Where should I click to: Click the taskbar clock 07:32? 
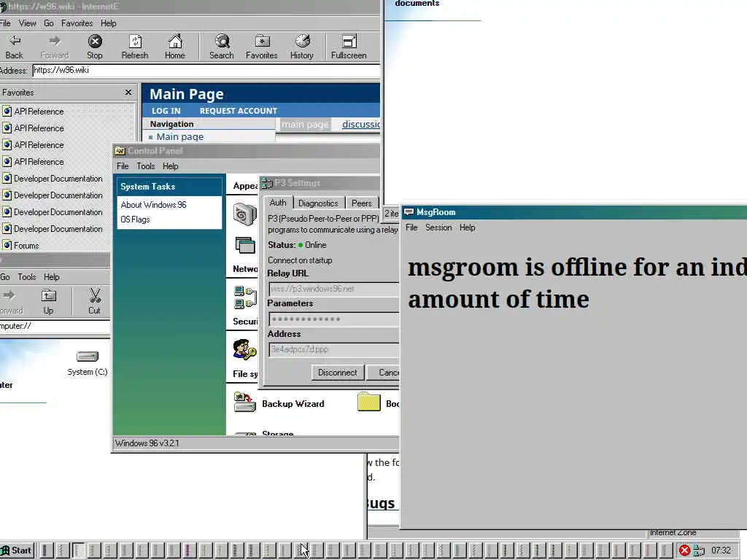click(x=721, y=551)
